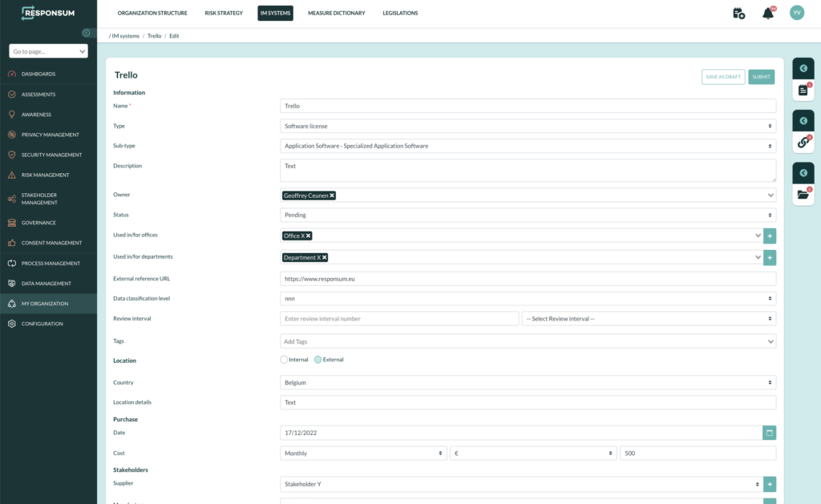Collapse the panel arrow above the notes icon
This screenshot has height=504, width=821.
click(803, 69)
